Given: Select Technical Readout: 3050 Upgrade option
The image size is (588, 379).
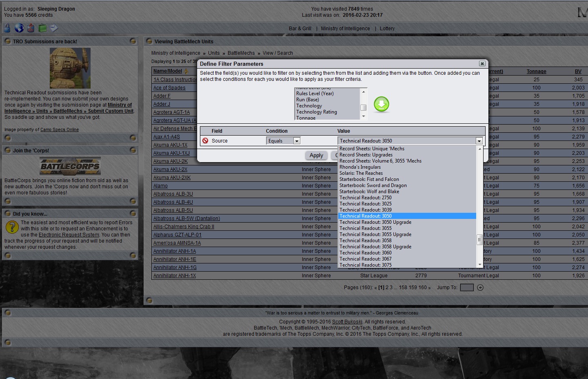Looking at the screenshot, I should 375,222.
